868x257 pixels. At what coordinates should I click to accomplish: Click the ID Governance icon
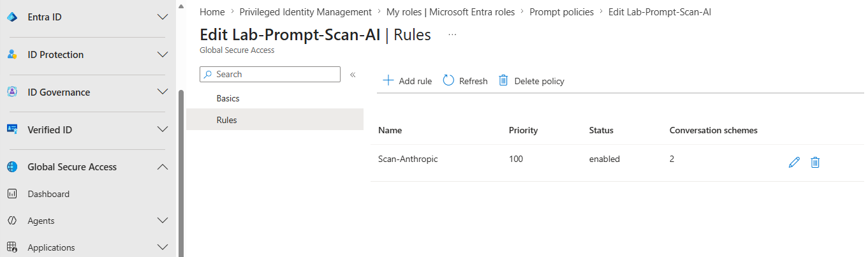click(11, 92)
